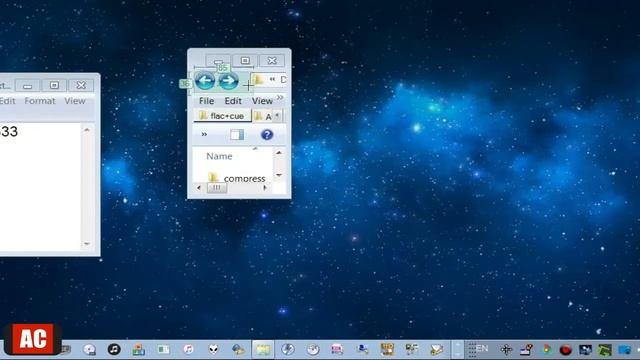Open the black music note taskbar app

(114, 349)
